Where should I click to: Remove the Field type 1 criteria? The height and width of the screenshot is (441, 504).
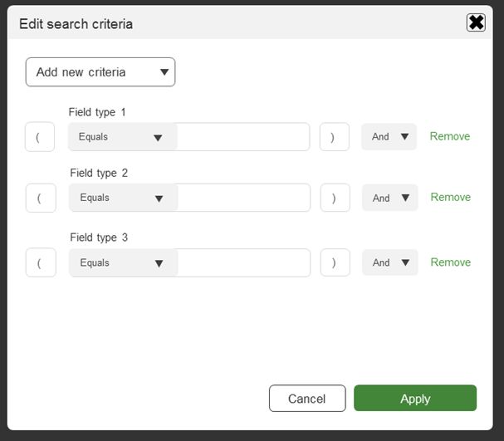pyautogui.click(x=450, y=136)
